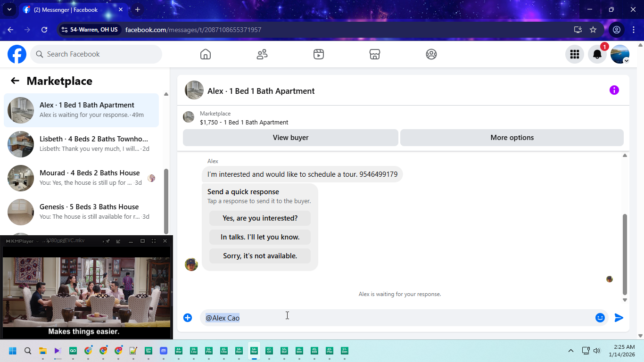
Task: Send quick response "In talks. I'll let you know."
Action: coord(260,237)
